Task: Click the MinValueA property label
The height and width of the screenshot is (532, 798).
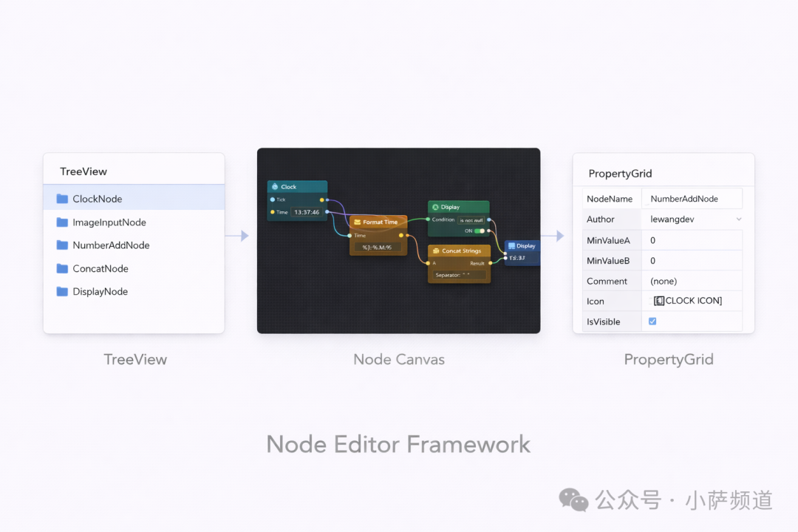Action: (x=608, y=240)
